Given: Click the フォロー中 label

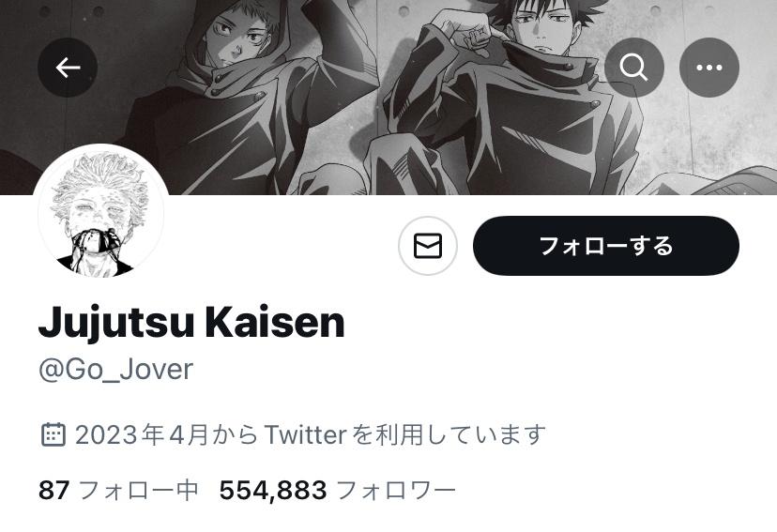Looking at the screenshot, I should click(138, 490).
